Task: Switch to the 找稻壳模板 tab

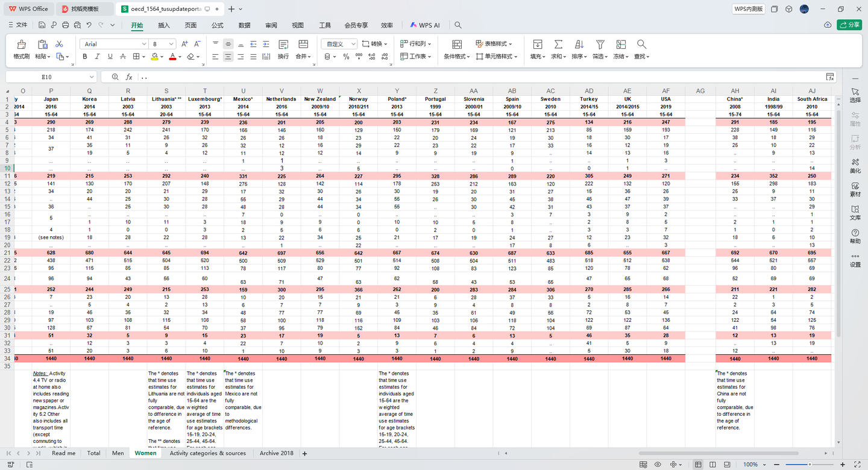Action: [84, 9]
